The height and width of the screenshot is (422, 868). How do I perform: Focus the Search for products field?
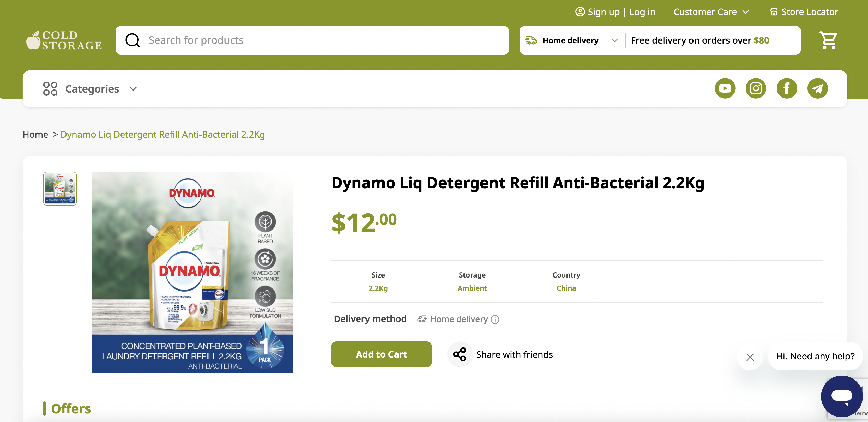click(312, 40)
